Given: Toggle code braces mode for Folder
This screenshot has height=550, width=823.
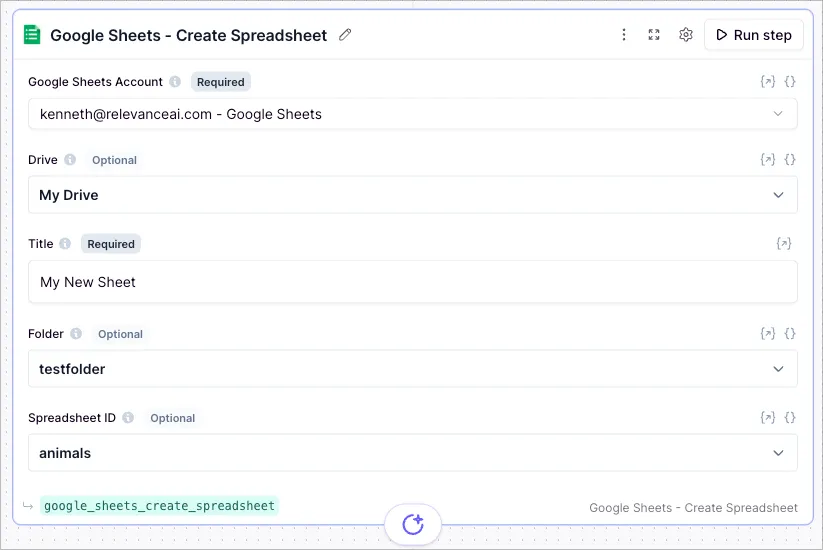Looking at the screenshot, I should coord(789,333).
